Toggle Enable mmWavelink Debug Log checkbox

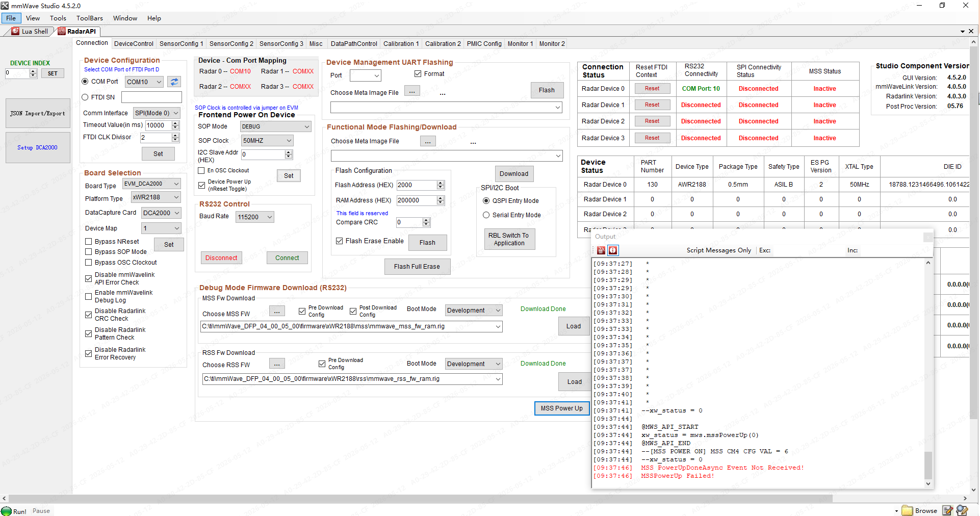(89, 296)
